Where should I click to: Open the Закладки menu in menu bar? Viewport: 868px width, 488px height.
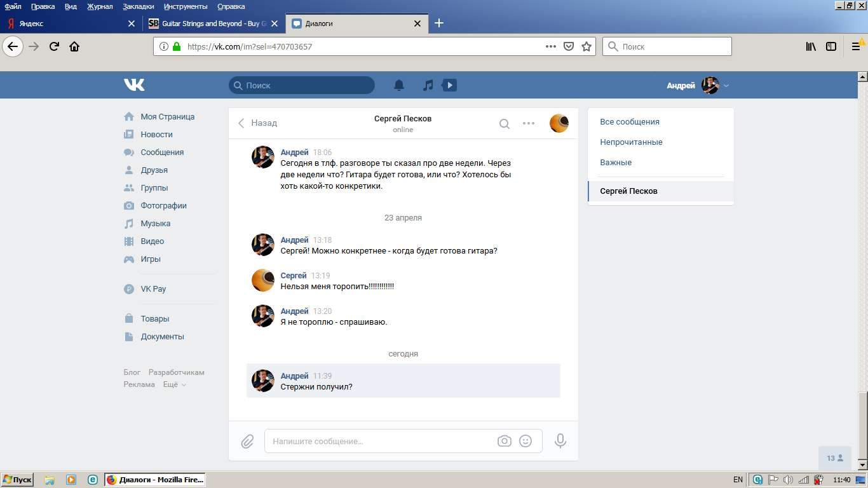138,6
